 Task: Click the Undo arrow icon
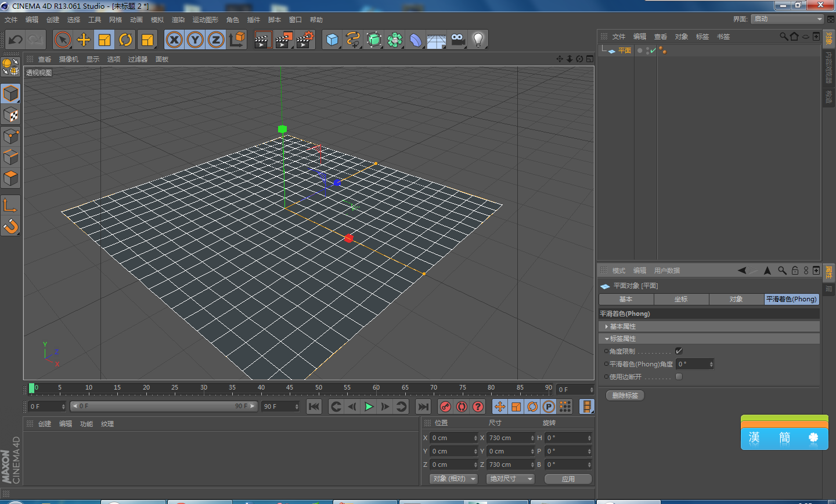16,39
